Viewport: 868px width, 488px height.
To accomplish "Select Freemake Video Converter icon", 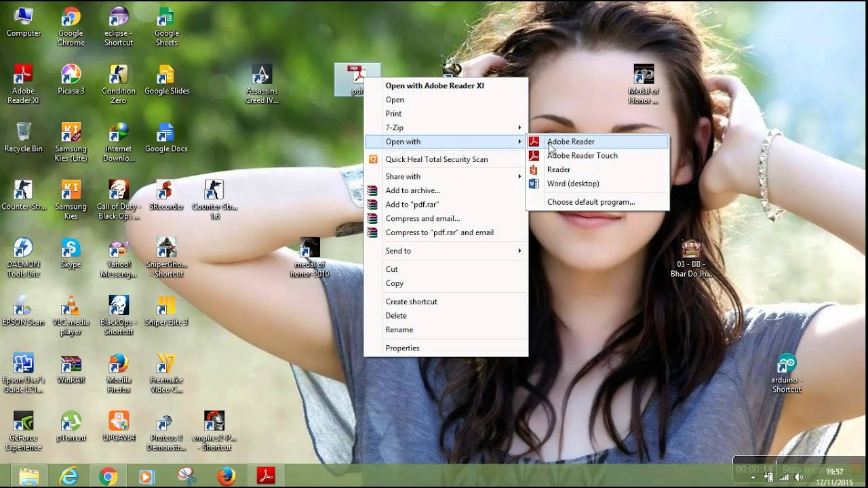I will pyautogui.click(x=166, y=373).
